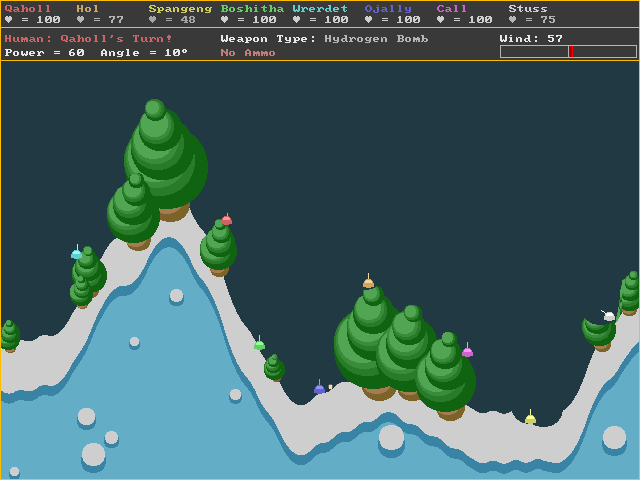The height and width of the screenshot is (480, 640).
Task: Click the "Wind: 57" readout
Action: [x=531, y=39]
